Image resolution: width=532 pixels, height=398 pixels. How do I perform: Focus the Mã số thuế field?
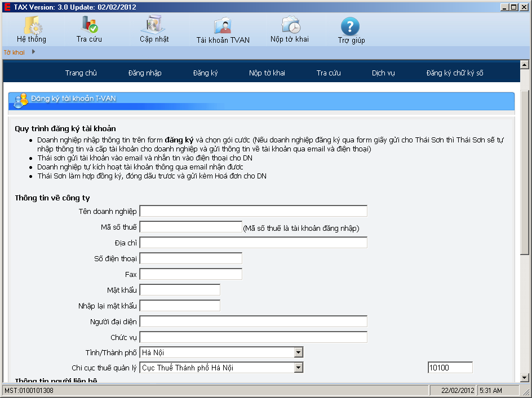point(190,227)
